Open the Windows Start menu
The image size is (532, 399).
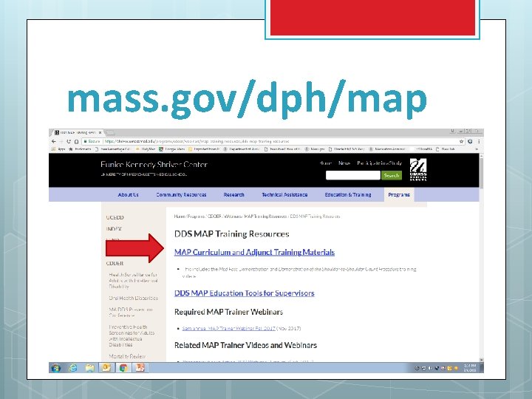click(x=56, y=368)
